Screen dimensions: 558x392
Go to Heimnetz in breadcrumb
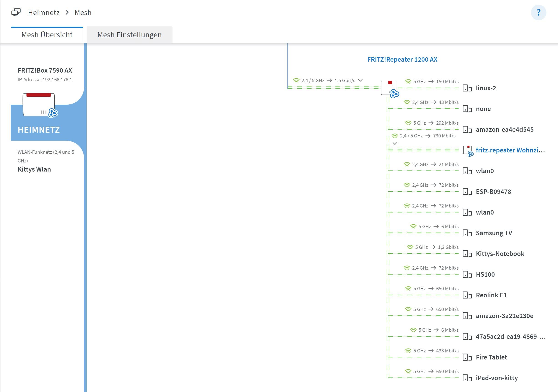(44, 12)
